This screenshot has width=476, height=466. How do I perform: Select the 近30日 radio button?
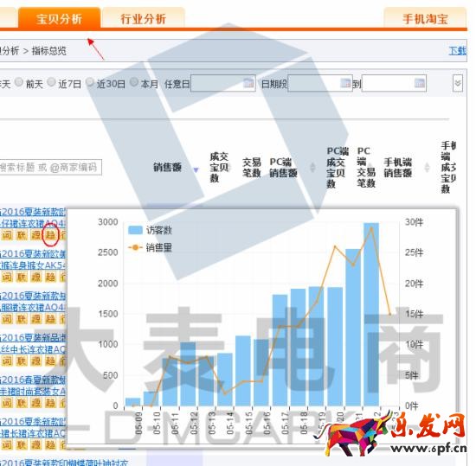click(x=90, y=82)
